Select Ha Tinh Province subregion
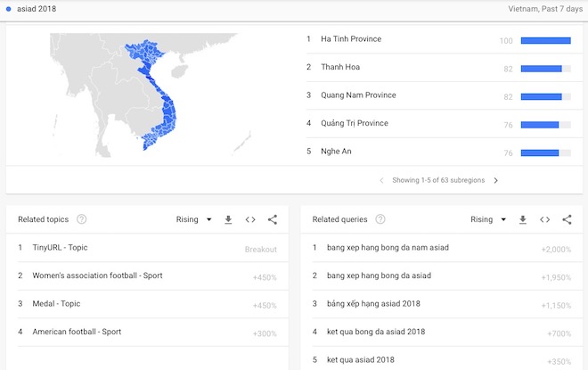 351,39
